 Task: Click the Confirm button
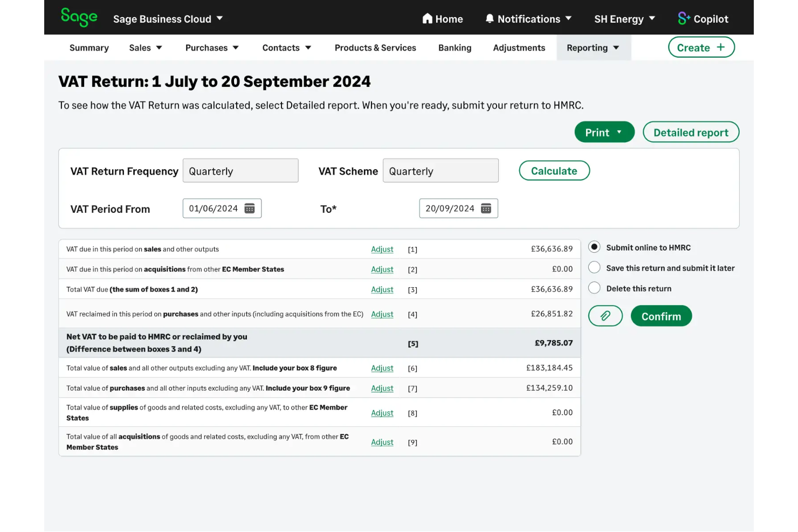[661, 316]
